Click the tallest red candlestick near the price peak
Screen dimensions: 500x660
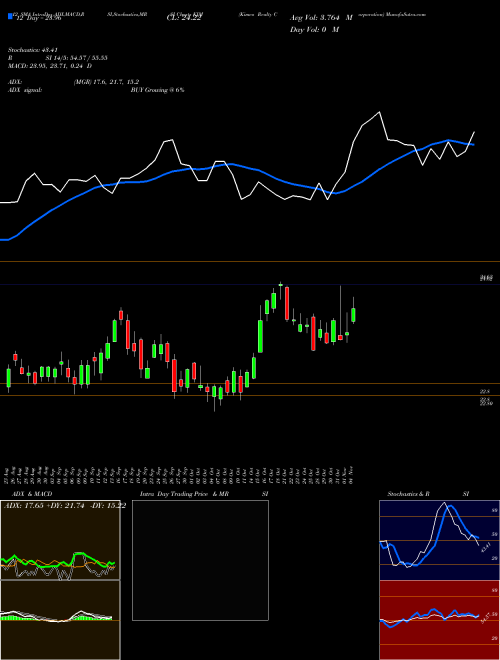click(x=287, y=303)
